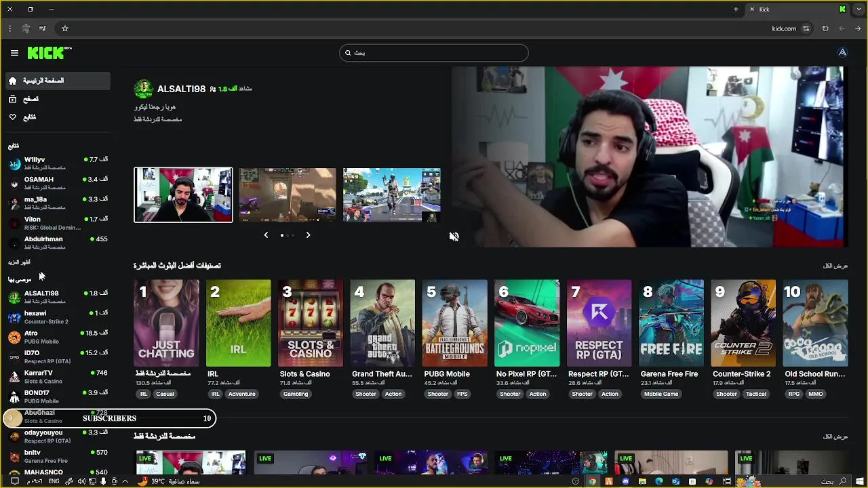This screenshot has width=868, height=488.
Task: Click ALSALTI98 featured avatar
Action: 143,89
